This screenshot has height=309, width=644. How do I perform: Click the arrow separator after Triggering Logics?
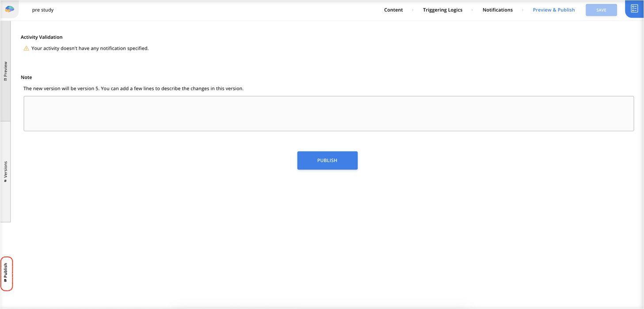472,10
